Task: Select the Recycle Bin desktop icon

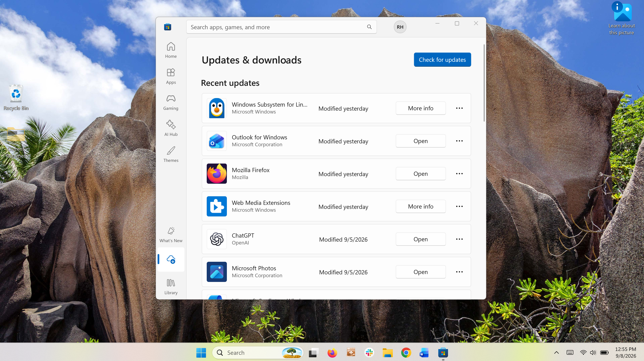Action: 16,98
